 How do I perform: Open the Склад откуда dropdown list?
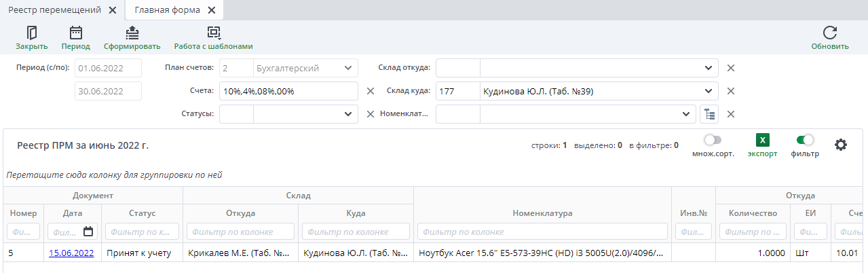pyautogui.click(x=709, y=68)
